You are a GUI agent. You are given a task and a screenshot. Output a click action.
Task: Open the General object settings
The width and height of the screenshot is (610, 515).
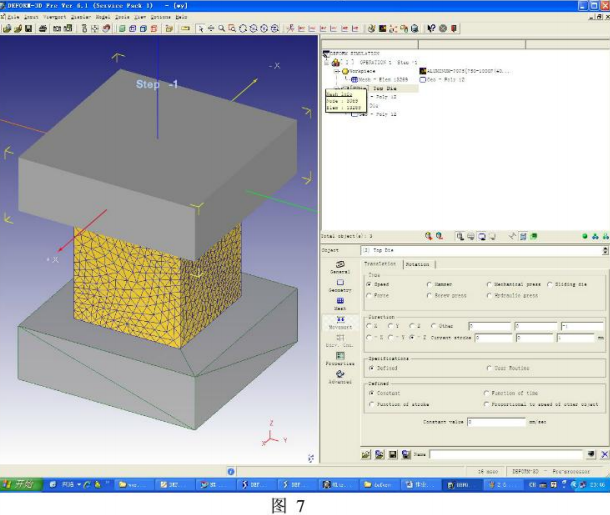click(x=340, y=267)
